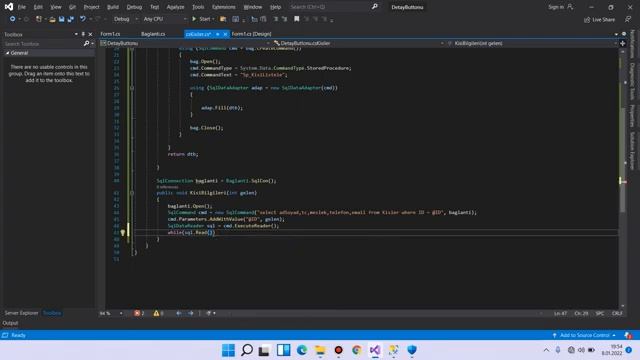Open the Extensions menu
The width and height of the screenshot is (640, 360).
point(224,7)
